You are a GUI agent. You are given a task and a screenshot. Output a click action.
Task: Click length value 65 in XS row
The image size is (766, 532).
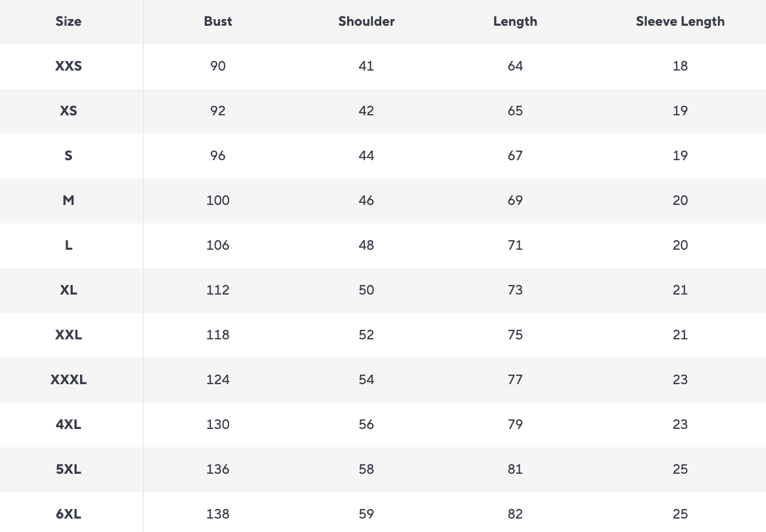point(515,111)
